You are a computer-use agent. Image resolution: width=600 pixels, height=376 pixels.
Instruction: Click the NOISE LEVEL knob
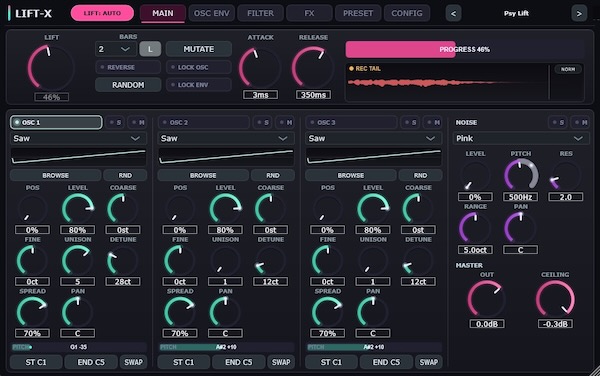(475, 175)
